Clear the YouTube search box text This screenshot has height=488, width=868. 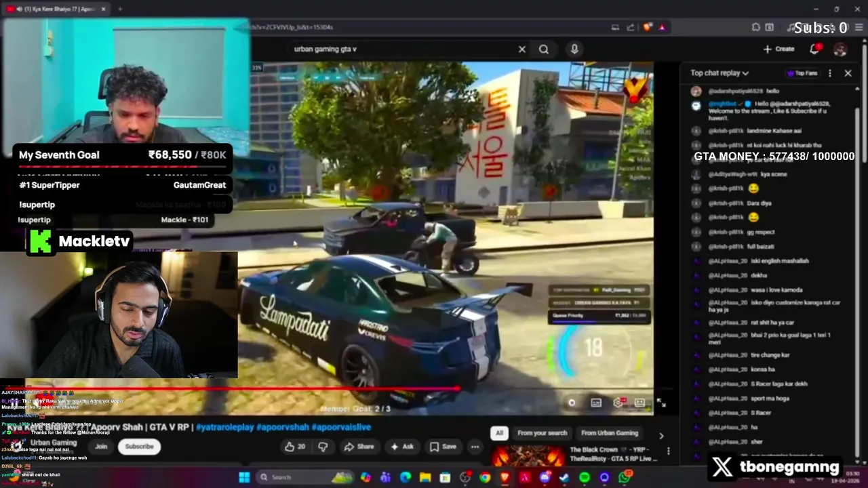522,49
